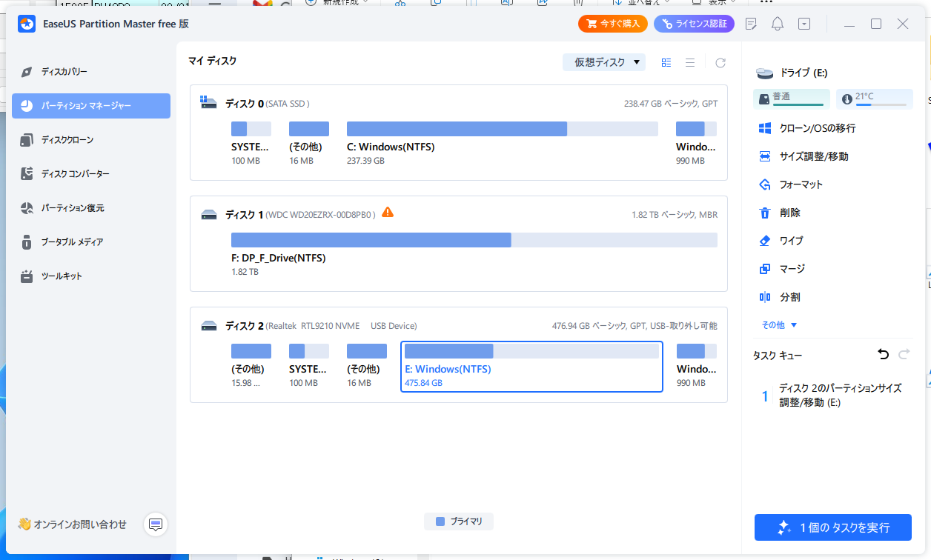Click the 238.47 GB ベーシック, GPT text
This screenshot has width=931, height=560.
671,104
